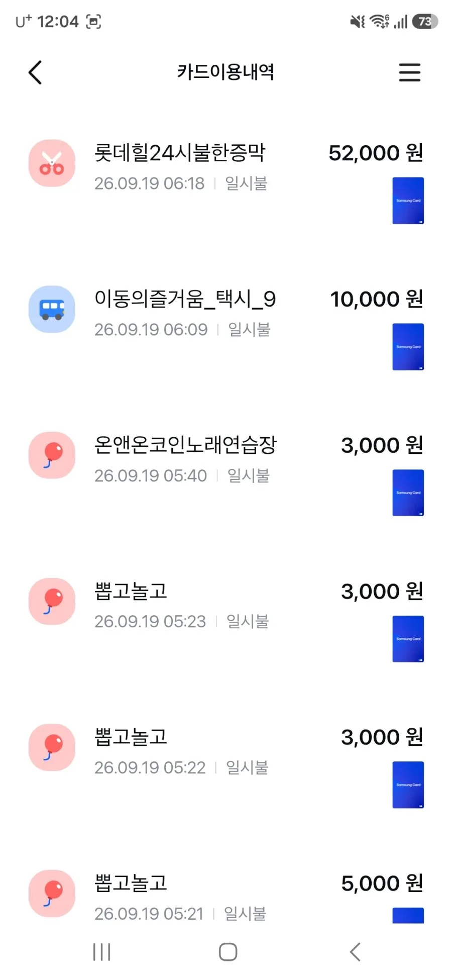Select the Samsung Card thumbnail under 10,000 원
The width and height of the screenshot is (452, 980).
[408, 347]
